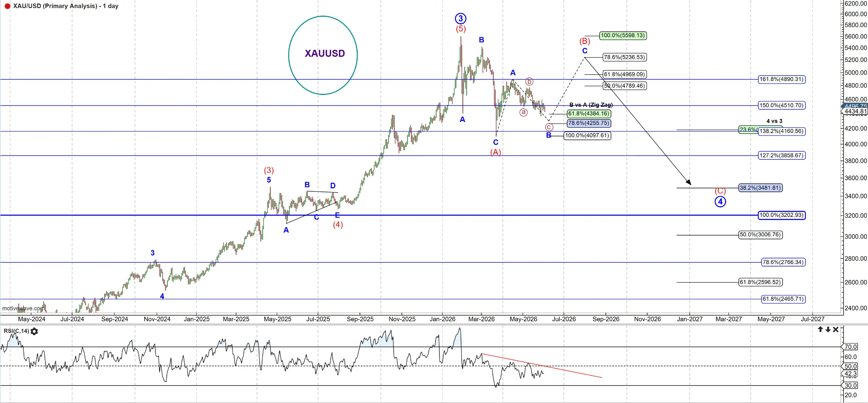This screenshot has height=403, width=868.
Task: Select the 61.8%(4969.09) Fibonacci label
Action: click(624, 74)
